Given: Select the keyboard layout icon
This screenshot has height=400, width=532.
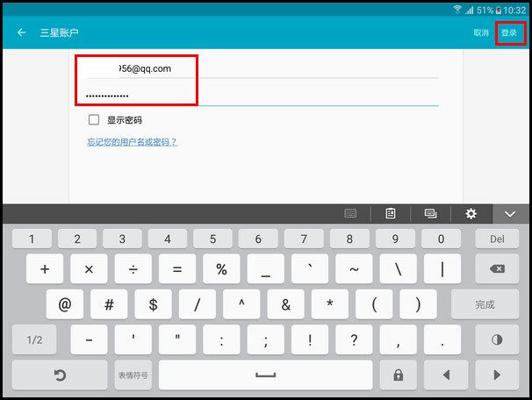Looking at the screenshot, I should [x=350, y=213].
